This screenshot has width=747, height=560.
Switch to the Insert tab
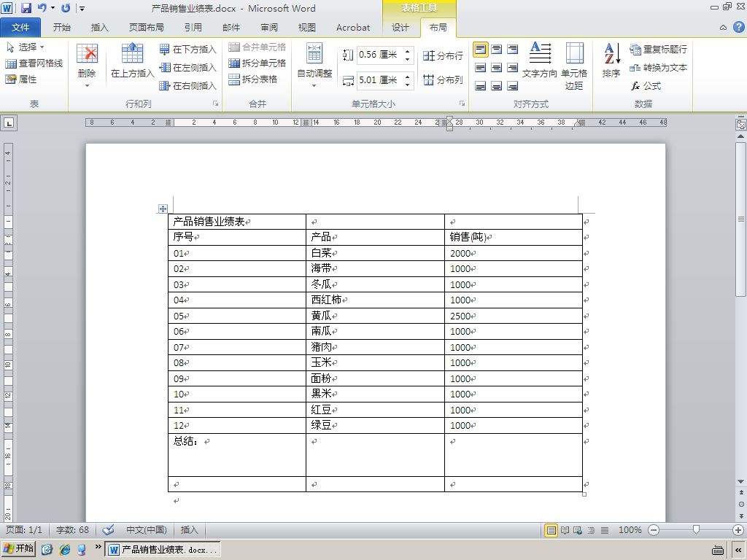tap(99, 28)
